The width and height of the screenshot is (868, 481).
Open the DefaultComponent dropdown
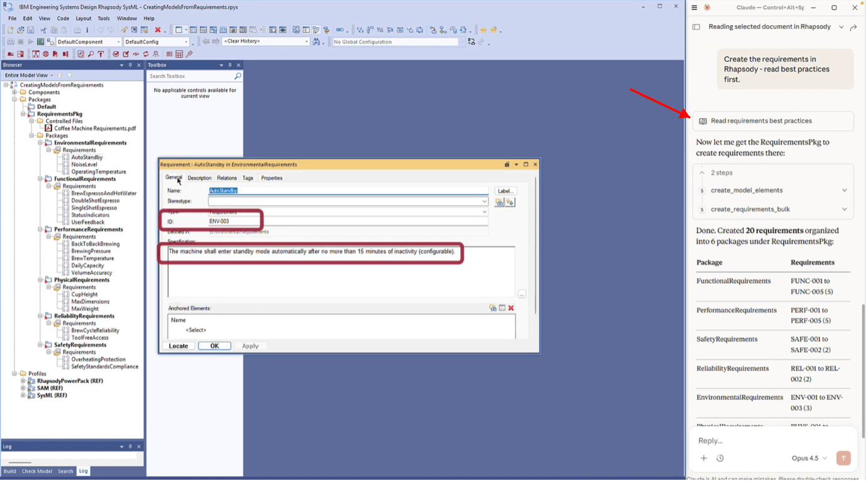pos(118,42)
